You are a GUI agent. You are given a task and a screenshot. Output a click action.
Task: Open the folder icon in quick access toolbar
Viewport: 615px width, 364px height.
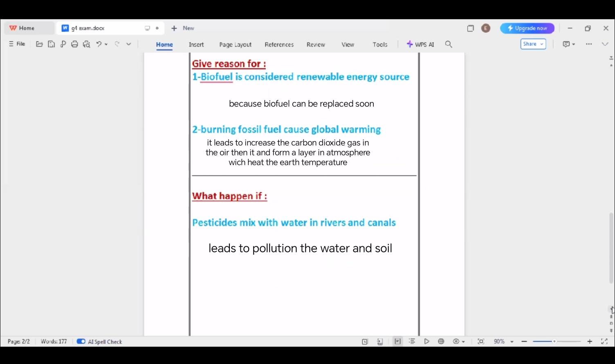39,44
